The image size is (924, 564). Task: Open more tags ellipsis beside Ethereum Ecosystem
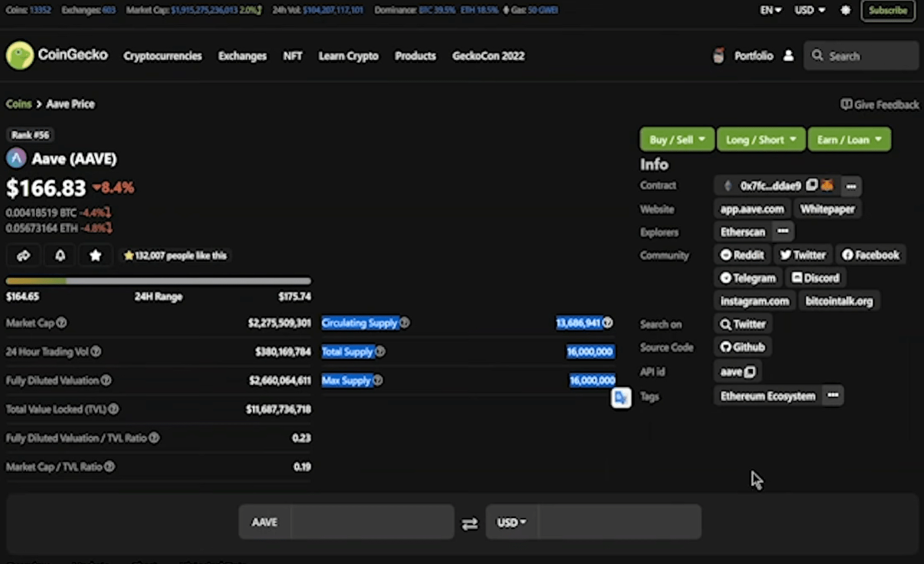pos(832,396)
